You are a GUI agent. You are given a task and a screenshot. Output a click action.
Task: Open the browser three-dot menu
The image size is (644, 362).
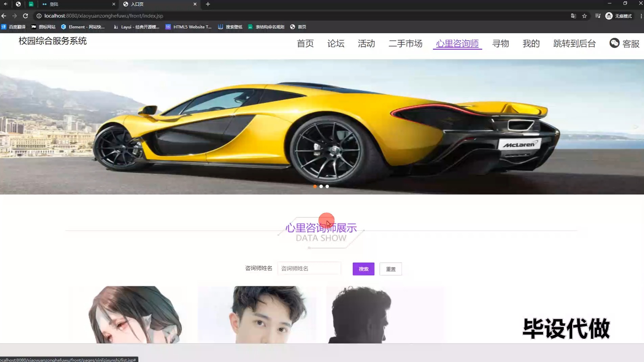coord(641,16)
